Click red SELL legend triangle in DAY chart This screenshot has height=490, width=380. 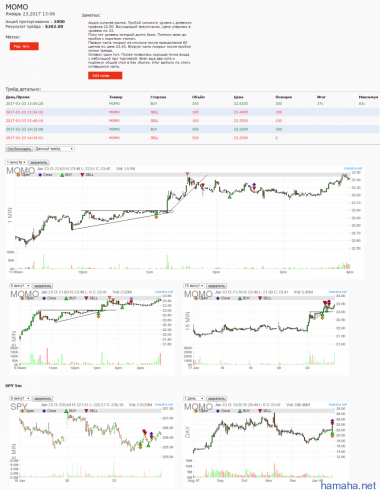[x=260, y=411]
